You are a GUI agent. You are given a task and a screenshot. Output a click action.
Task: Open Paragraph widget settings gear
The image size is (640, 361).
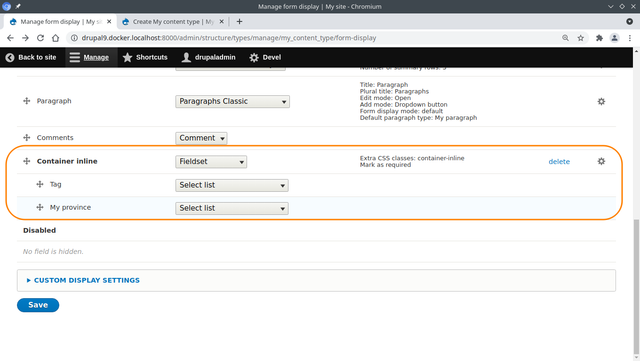pos(601,101)
